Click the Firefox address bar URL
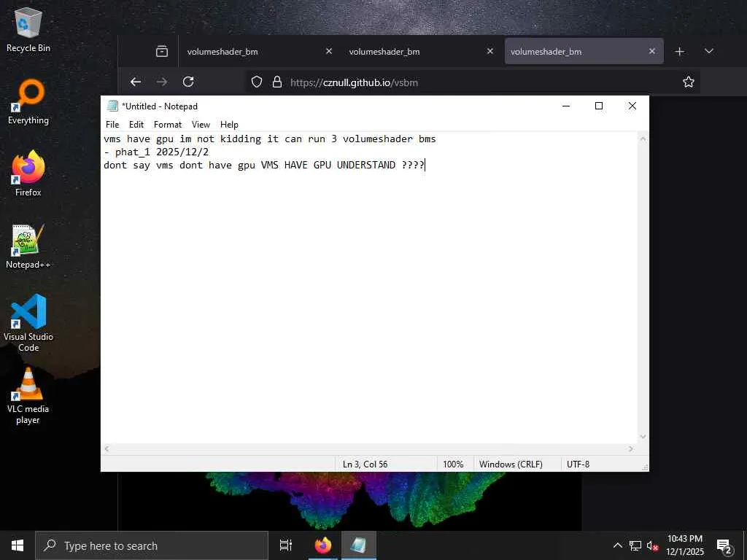Image resolution: width=747 pixels, height=560 pixels. click(354, 82)
